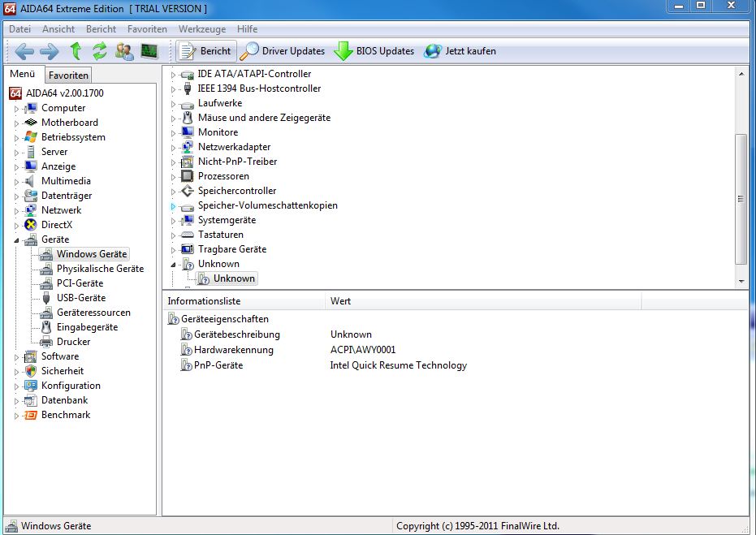
Task: Switch to the Menü tab
Action: tap(22, 74)
